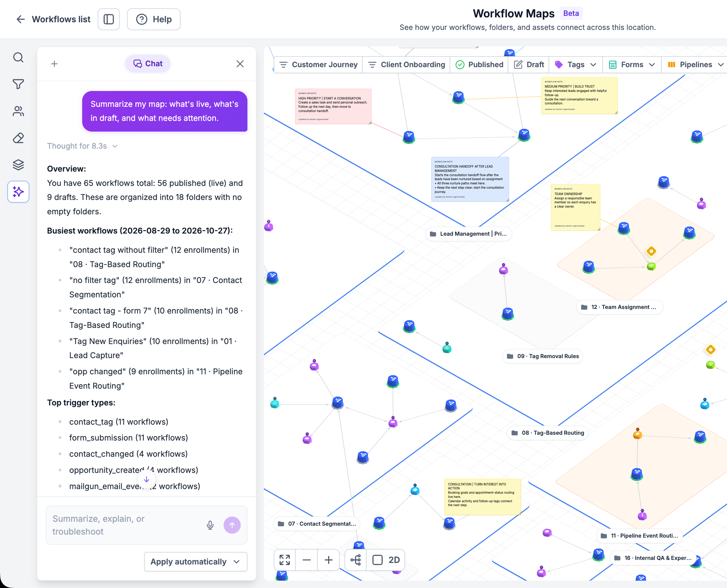
Task: Click the microphone voice input icon
Action: coord(210,525)
